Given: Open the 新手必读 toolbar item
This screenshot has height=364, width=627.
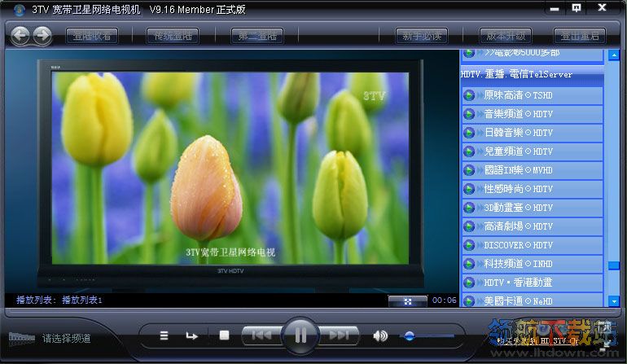Looking at the screenshot, I should [x=422, y=36].
